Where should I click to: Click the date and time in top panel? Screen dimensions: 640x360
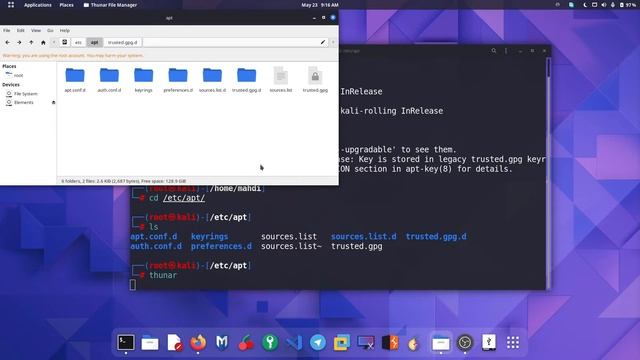tap(320, 5)
